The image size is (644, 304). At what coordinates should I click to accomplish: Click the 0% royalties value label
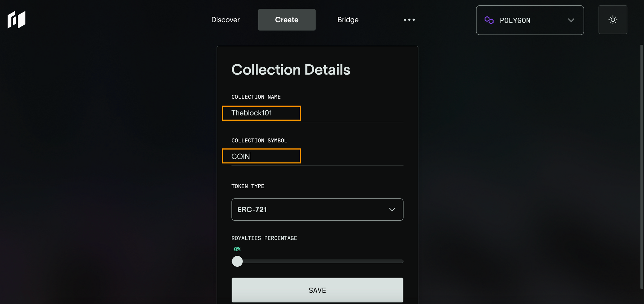point(237,249)
